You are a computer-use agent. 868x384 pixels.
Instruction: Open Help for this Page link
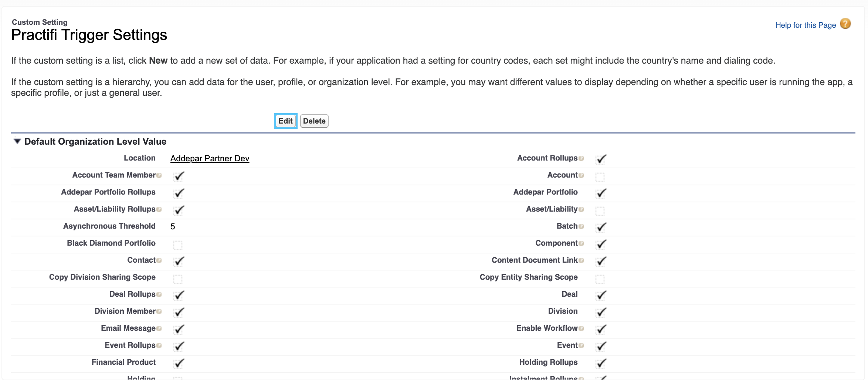806,25
